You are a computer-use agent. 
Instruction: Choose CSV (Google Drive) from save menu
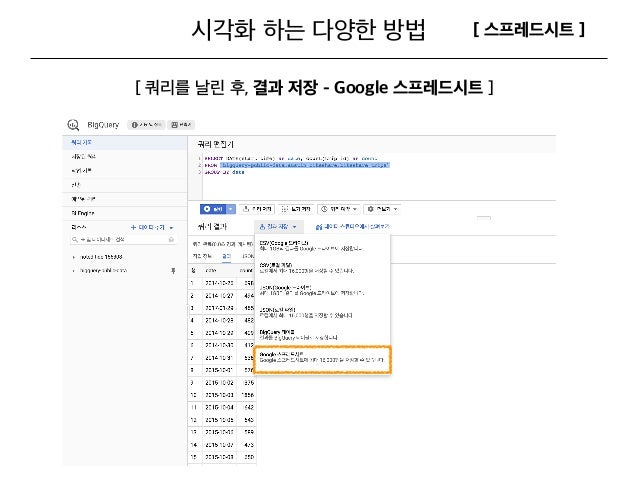(322, 246)
